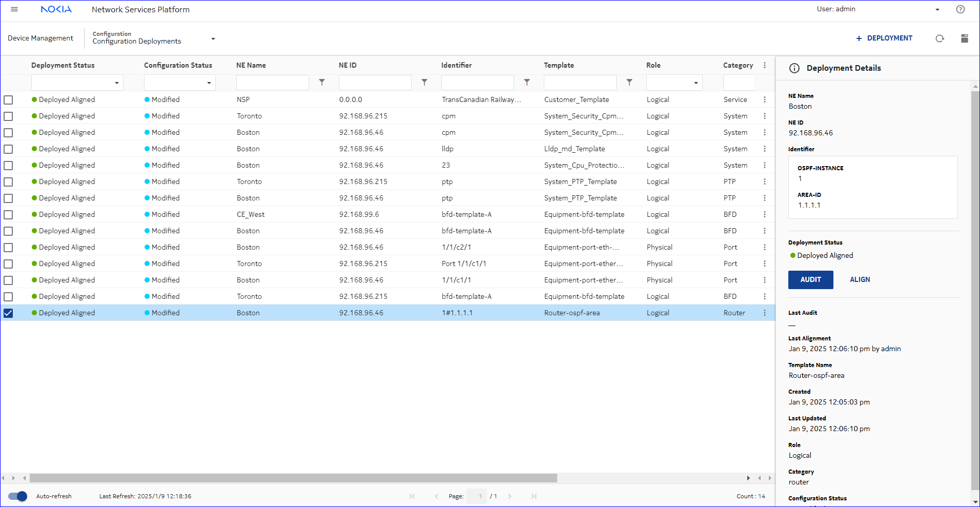Viewport: 980px width, 507px height.
Task: Click the Device Management menu item
Action: [40, 38]
